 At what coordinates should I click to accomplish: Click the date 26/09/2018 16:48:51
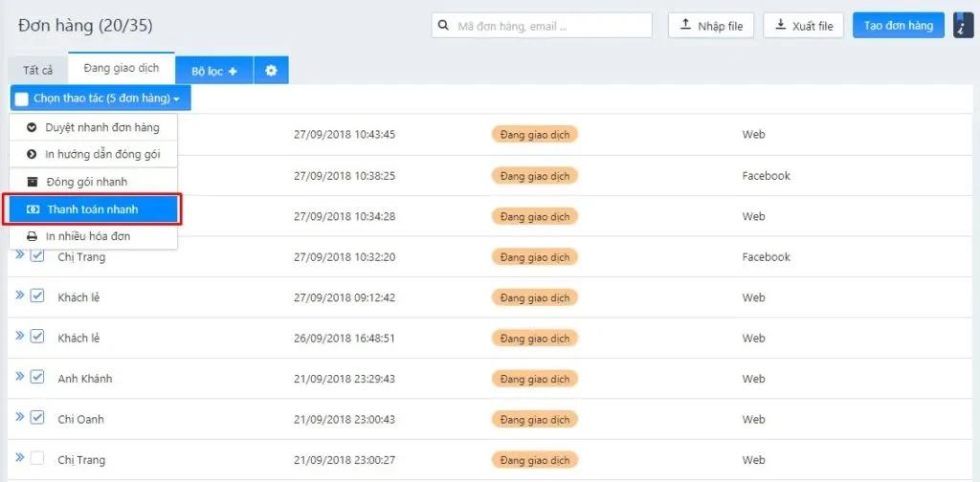(x=345, y=339)
